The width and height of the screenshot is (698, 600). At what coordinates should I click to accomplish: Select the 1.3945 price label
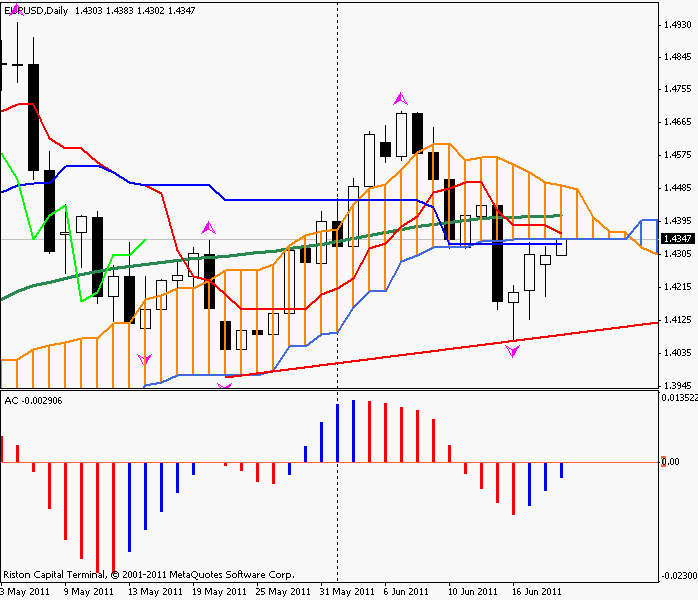678,385
